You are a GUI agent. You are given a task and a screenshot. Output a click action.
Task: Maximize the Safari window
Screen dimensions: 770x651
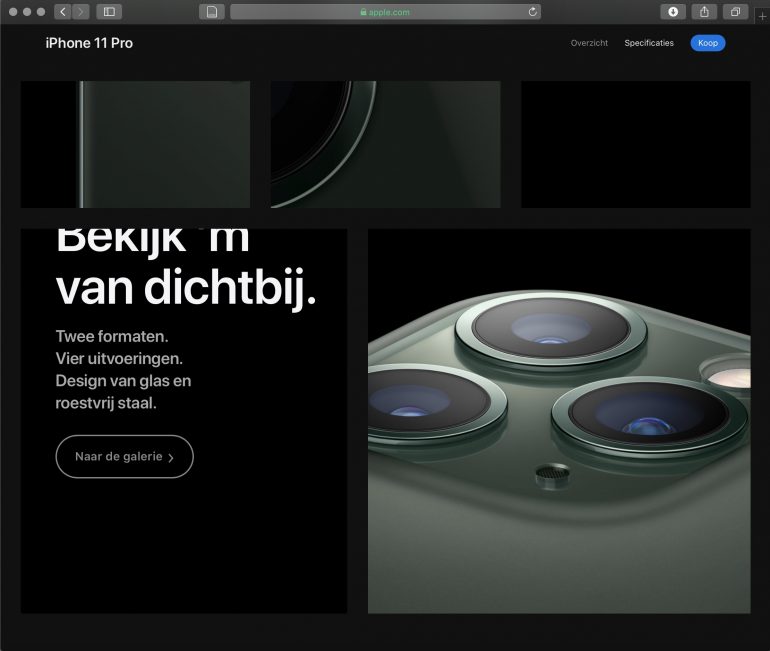point(41,12)
